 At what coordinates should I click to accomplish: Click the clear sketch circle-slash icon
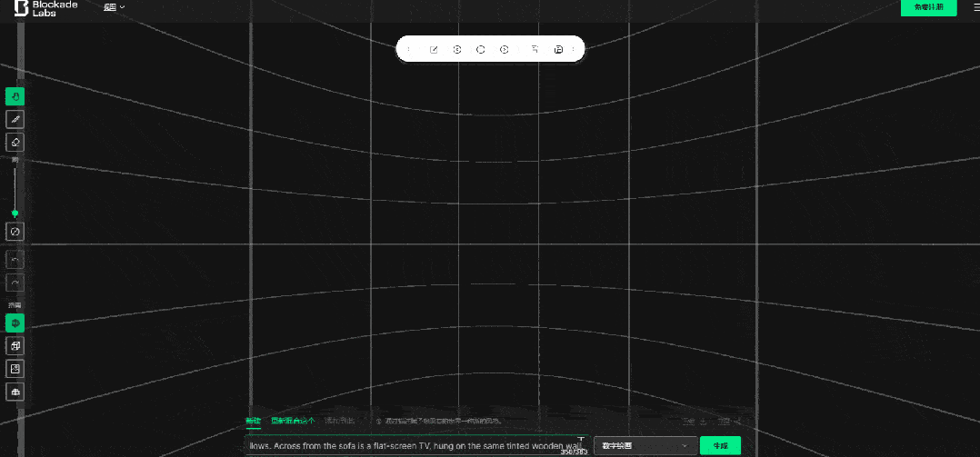[15, 232]
